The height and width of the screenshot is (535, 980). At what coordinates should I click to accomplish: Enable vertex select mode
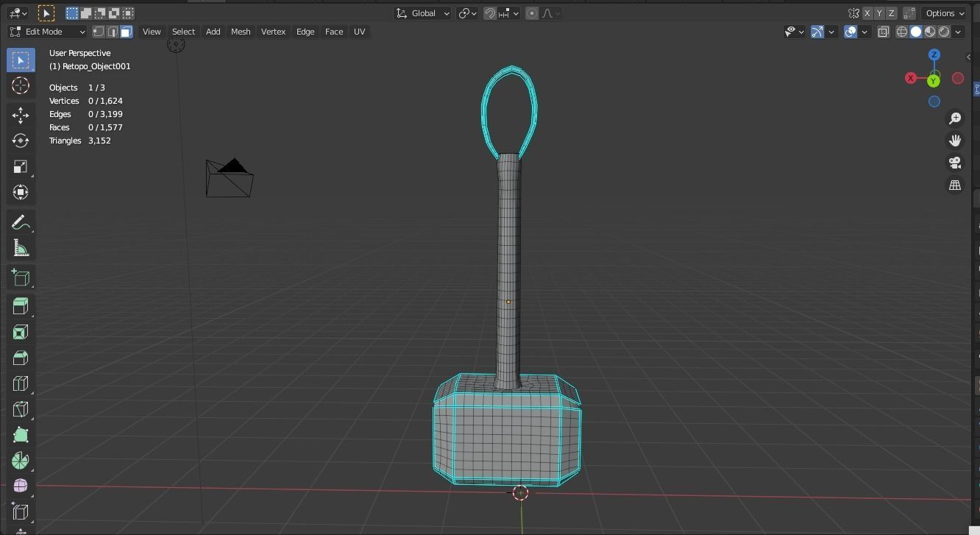(99, 32)
